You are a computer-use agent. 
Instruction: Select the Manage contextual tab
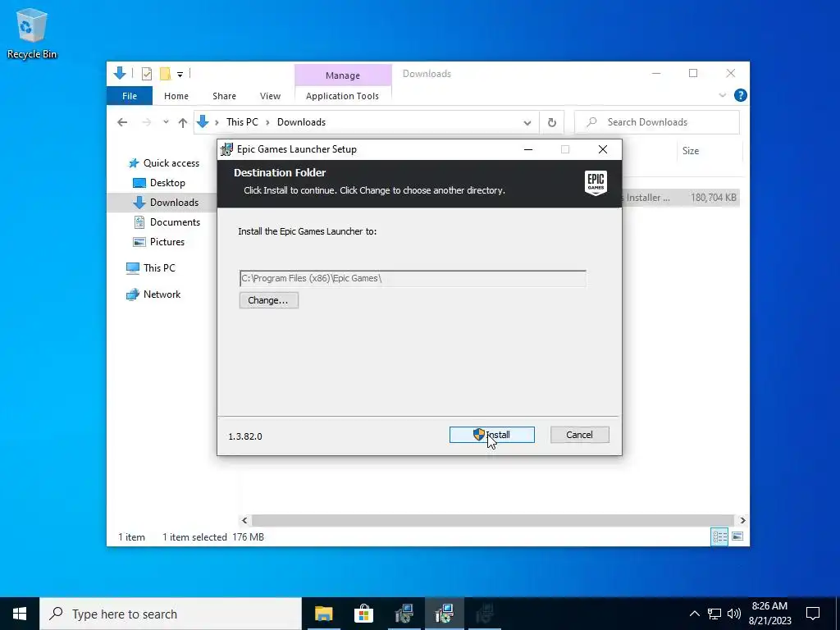coord(343,75)
